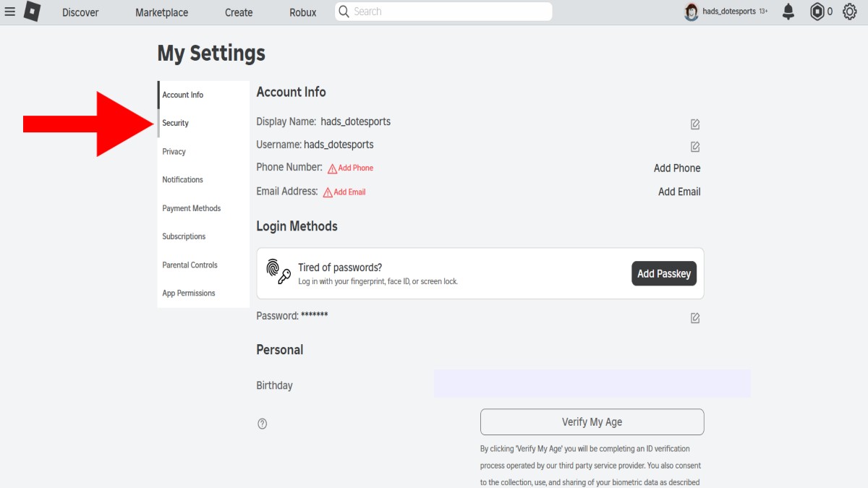Click the birthday help question mark icon
The image size is (868, 488).
coord(263,424)
